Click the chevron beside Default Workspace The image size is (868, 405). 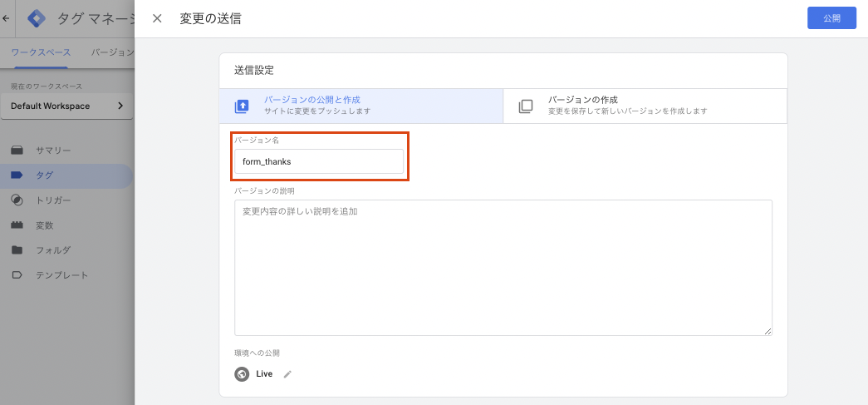tap(120, 106)
